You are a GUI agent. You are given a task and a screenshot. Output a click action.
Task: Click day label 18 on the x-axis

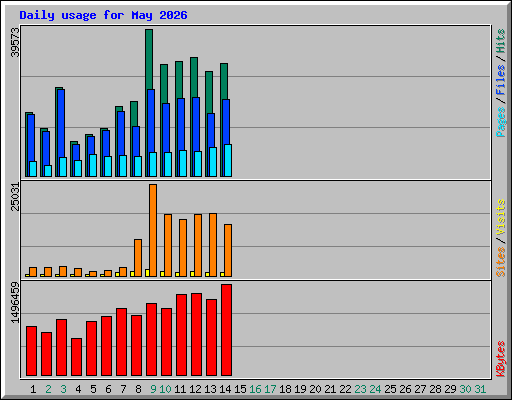click(285, 389)
